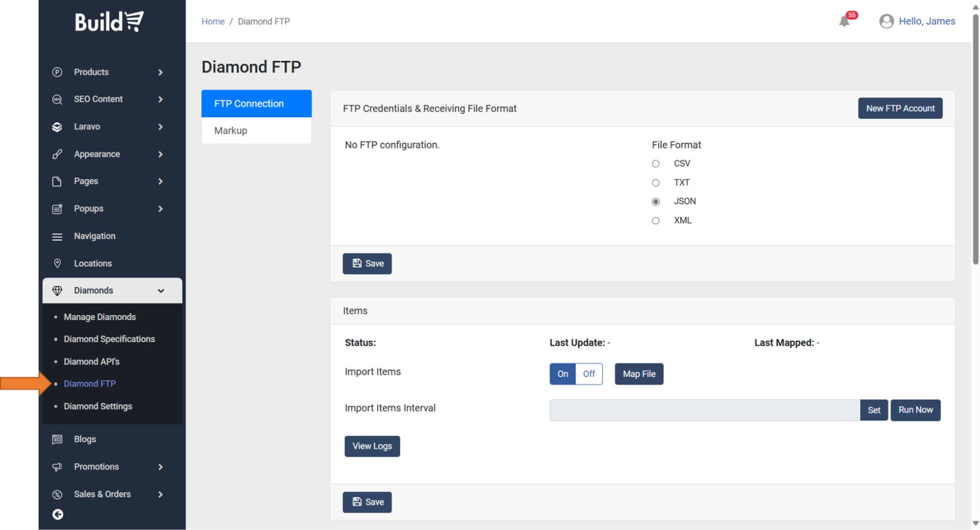Screen dimensions: 980x530
Task: Click the Navigation hamburger icon
Action: (x=57, y=236)
